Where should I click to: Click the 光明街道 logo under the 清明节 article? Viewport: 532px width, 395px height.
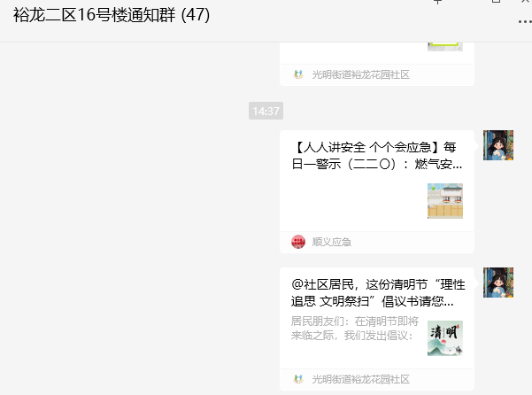(x=298, y=379)
